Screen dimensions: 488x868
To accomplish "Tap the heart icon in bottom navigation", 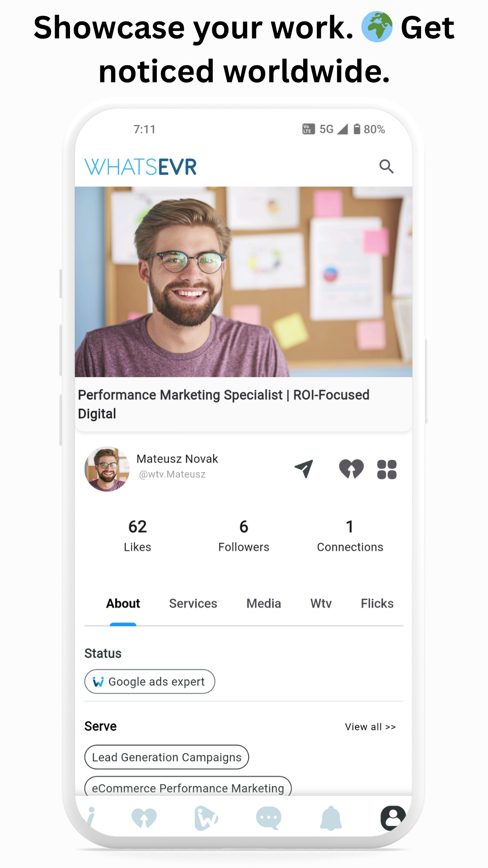I will (x=144, y=818).
